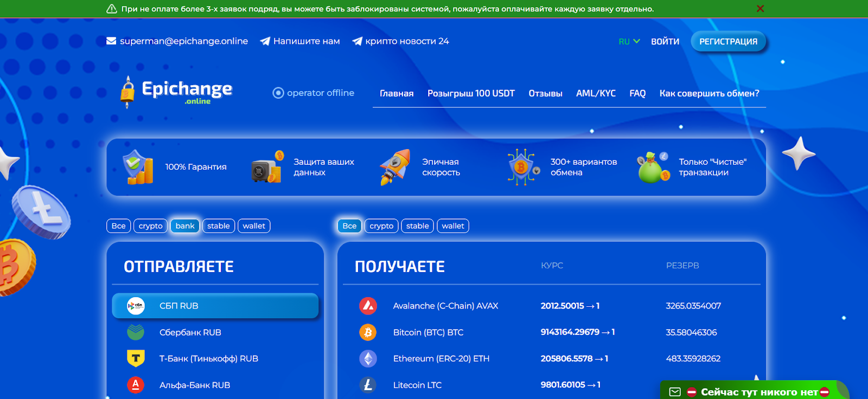Click the Litecoin icon in list

coord(368,385)
